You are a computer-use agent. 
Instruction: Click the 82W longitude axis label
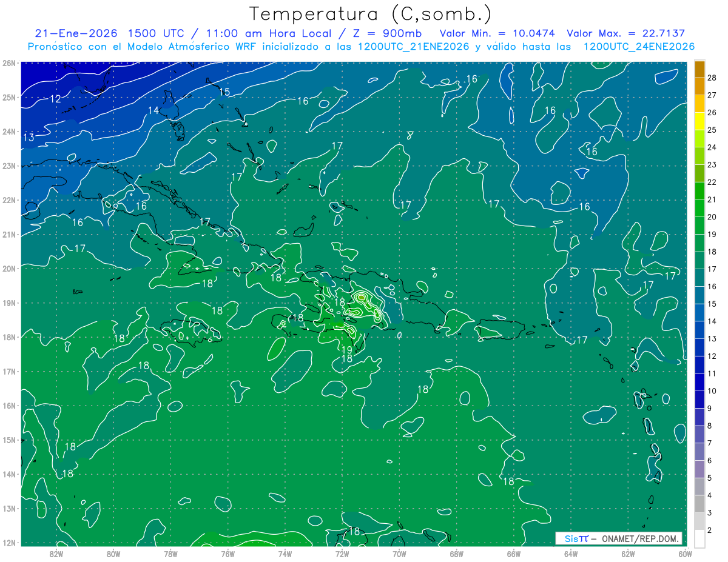tap(56, 554)
